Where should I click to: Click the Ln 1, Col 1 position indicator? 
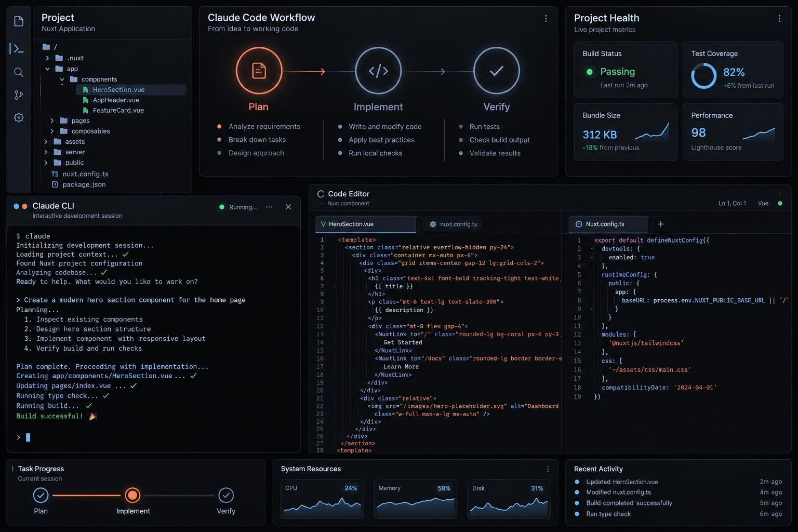(732, 203)
